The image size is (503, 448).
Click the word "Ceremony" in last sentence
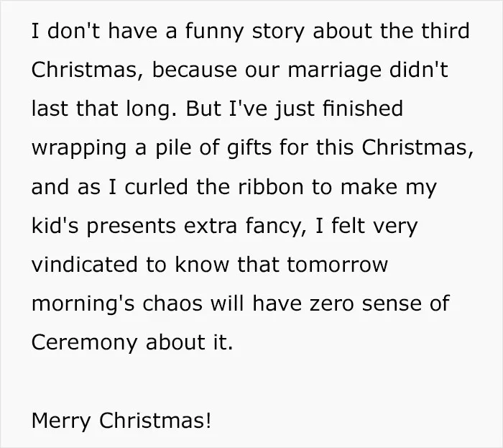click(x=84, y=343)
